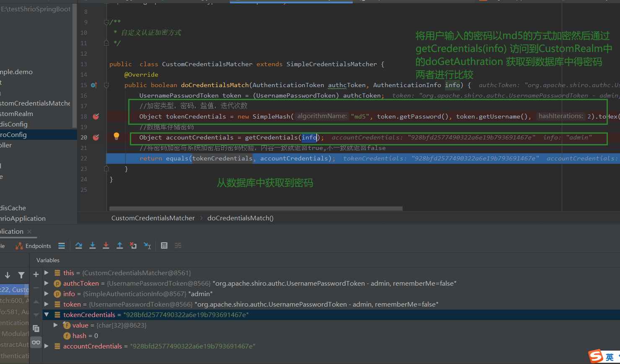The width and height of the screenshot is (620, 364).
Task: Collapse the expanded tokenCredentials variable
Action: pos(46,315)
